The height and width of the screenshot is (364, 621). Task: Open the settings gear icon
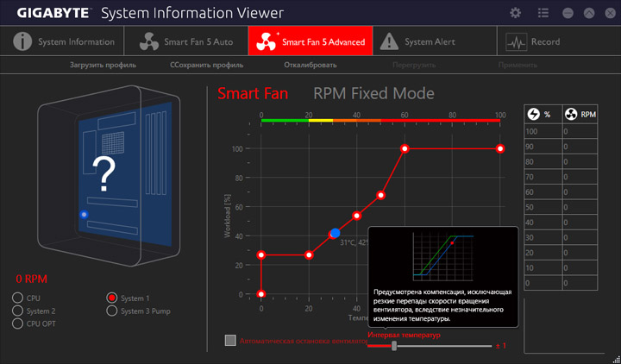click(x=515, y=13)
